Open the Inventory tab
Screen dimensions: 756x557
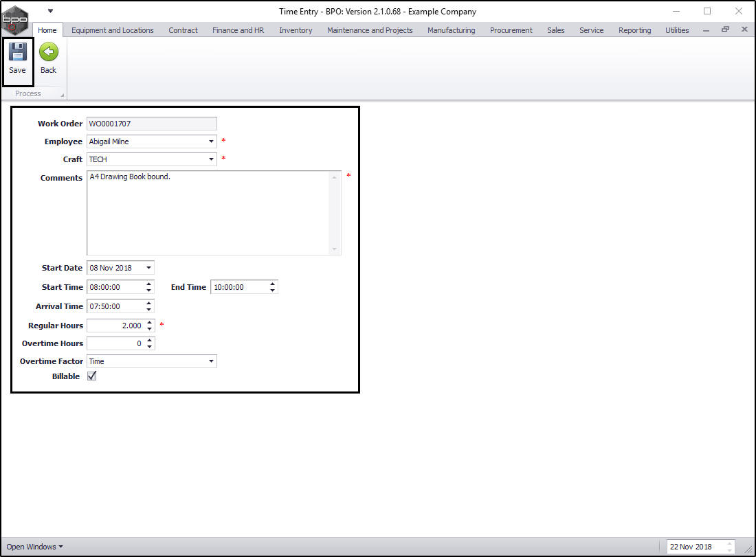click(x=296, y=30)
